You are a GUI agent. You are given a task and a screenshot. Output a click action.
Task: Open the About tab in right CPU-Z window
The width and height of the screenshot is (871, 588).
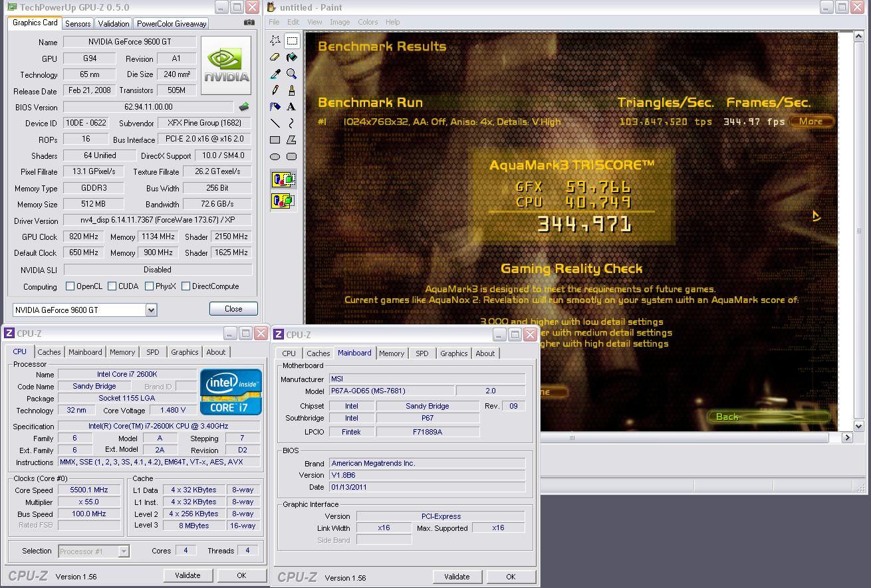pos(485,353)
